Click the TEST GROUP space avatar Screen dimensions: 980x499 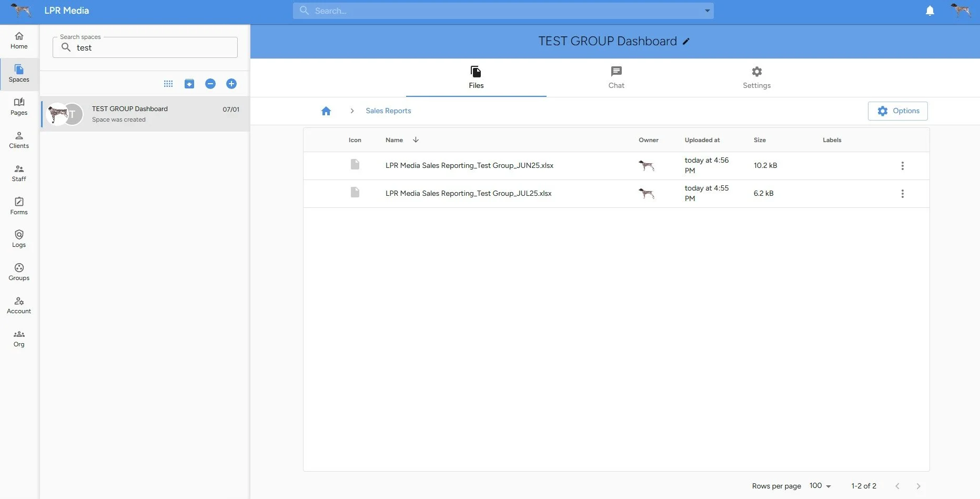click(65, 114)
